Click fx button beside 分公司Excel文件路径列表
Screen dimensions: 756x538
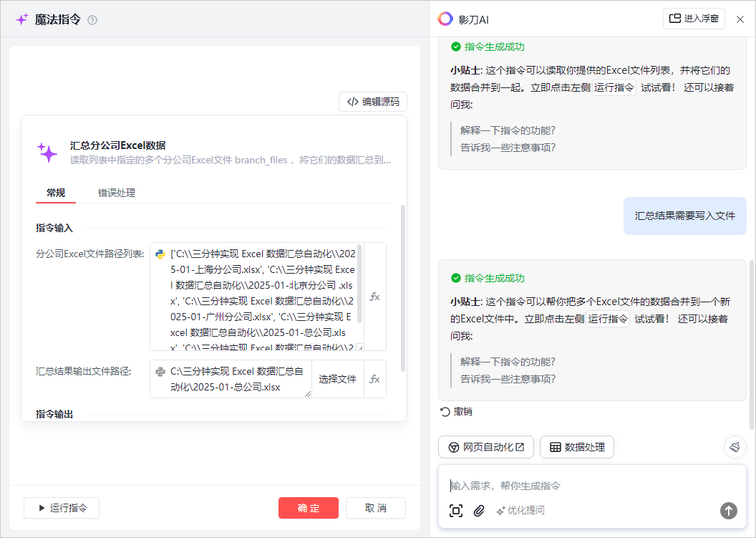[374, 297]
